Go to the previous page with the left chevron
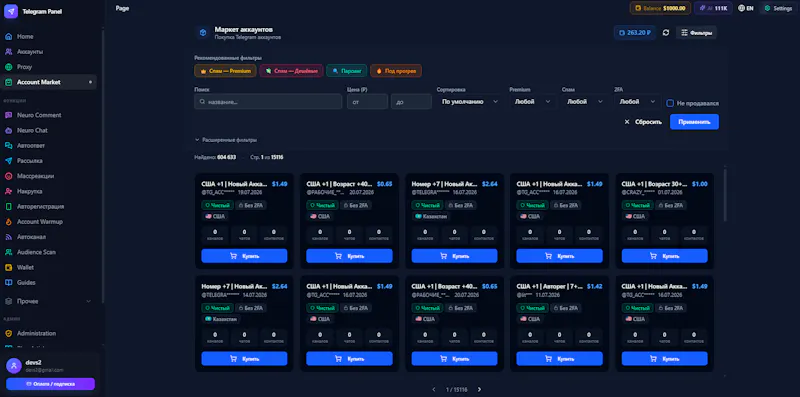Viewport: 800px width, 397px height. click(x=434, y=389)
